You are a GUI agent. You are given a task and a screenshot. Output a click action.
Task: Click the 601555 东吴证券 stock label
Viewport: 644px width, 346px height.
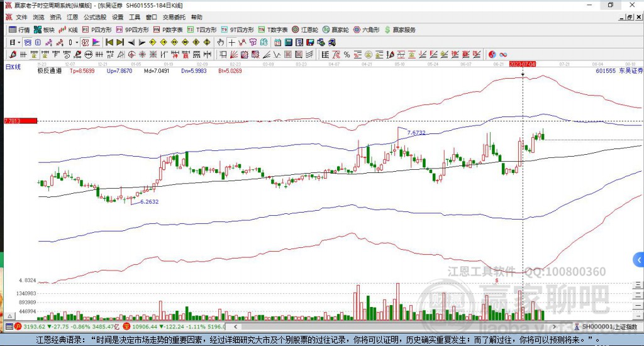pos(619,70)
